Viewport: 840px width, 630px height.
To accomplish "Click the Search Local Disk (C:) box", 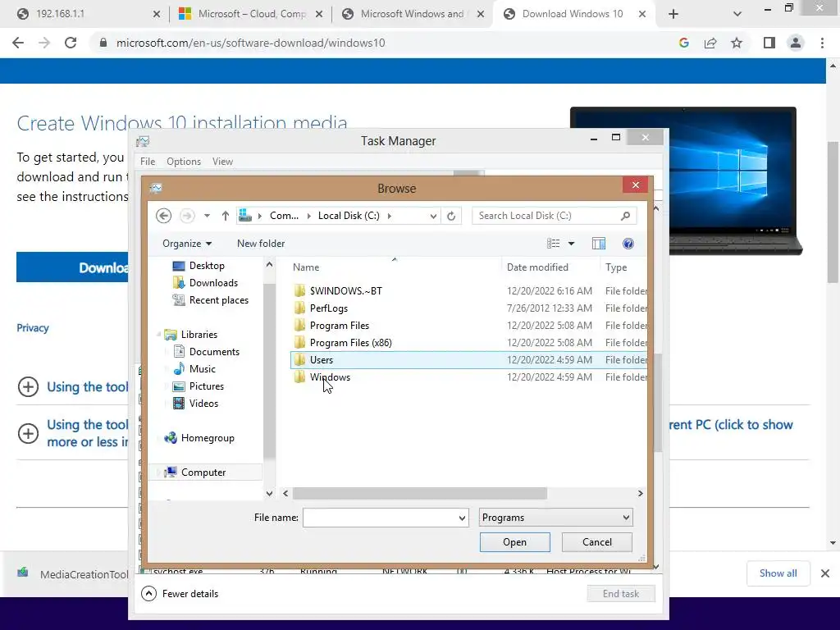I will 547,216.
